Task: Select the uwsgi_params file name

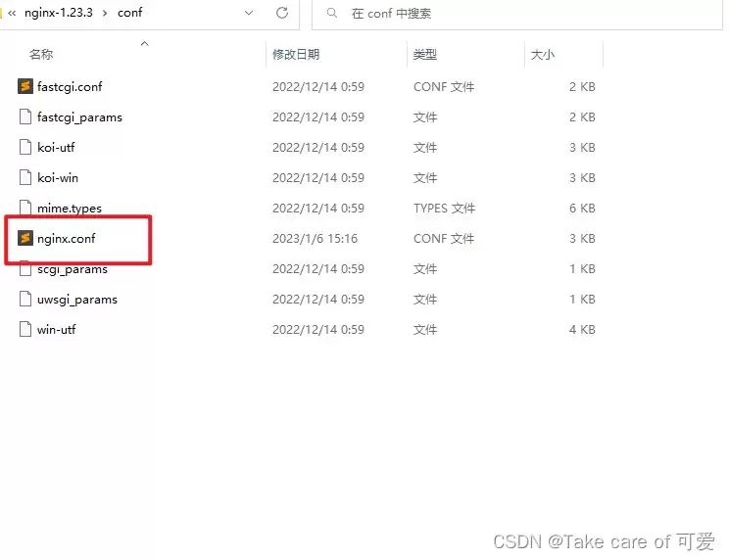Action: click(77, 300)
